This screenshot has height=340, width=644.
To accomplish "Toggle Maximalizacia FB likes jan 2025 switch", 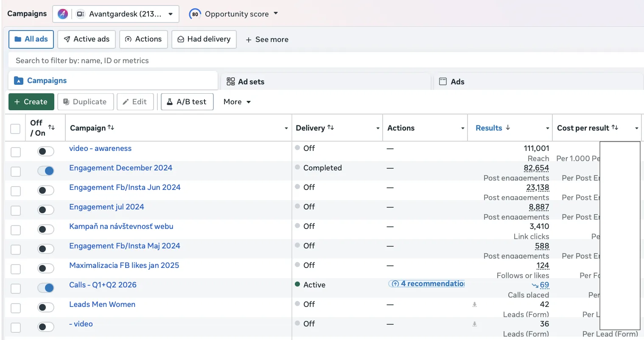I will coord(46,268).
